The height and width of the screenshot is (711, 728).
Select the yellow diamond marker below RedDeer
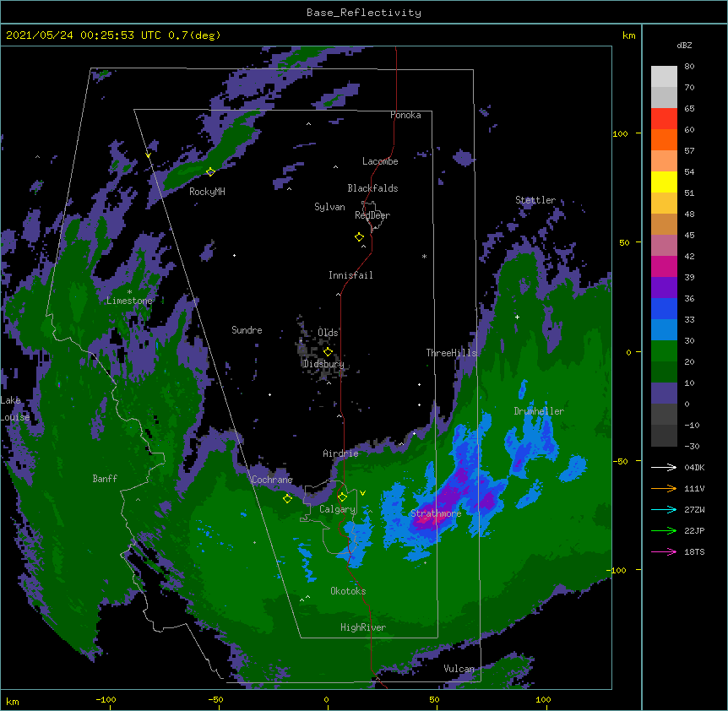pos(359,237)
